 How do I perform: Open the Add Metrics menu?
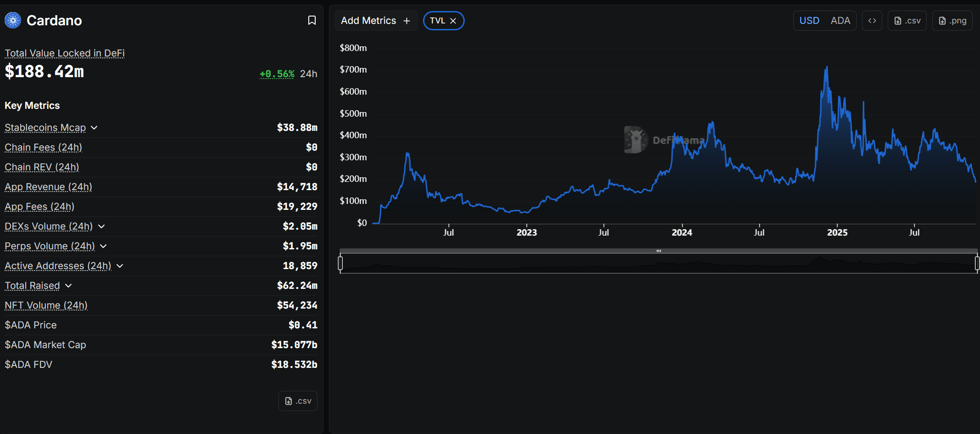point(376,21)
